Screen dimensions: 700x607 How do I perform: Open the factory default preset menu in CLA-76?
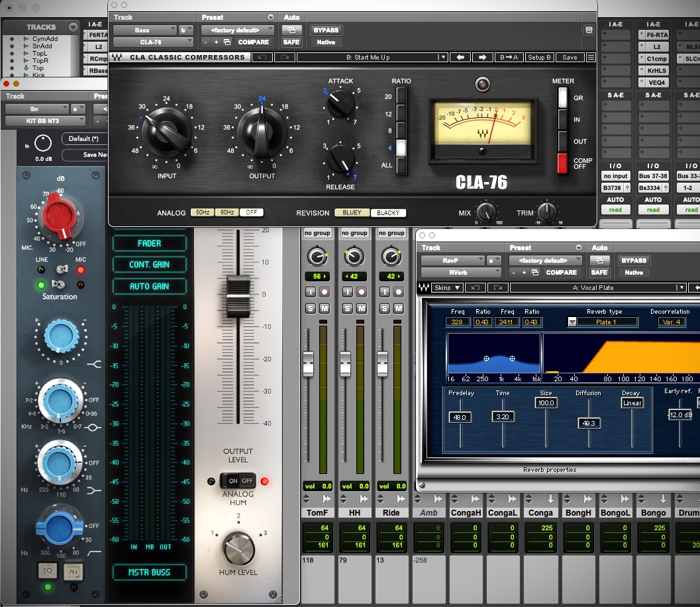click(x=238, y=30)
